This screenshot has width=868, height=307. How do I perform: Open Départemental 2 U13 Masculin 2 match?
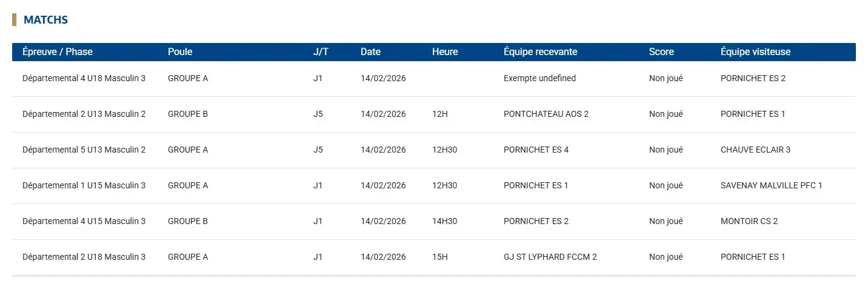pyautogui.click(x=84, y=114)
